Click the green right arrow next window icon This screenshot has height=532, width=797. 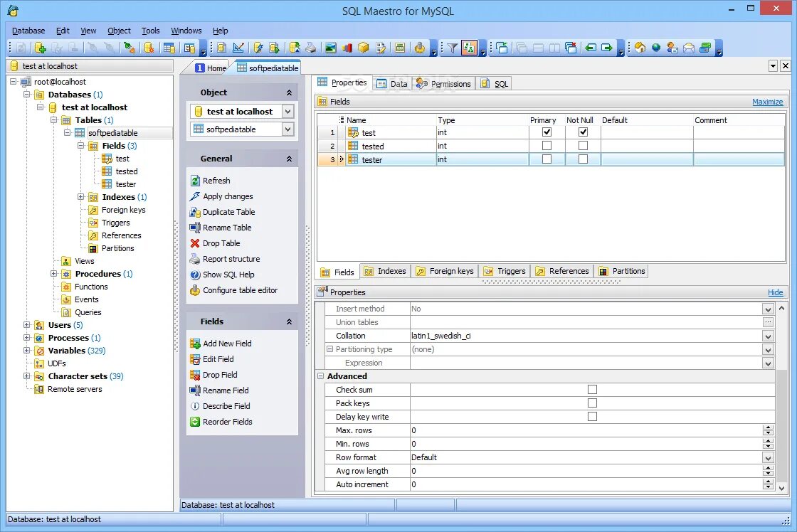click(607, 48)
